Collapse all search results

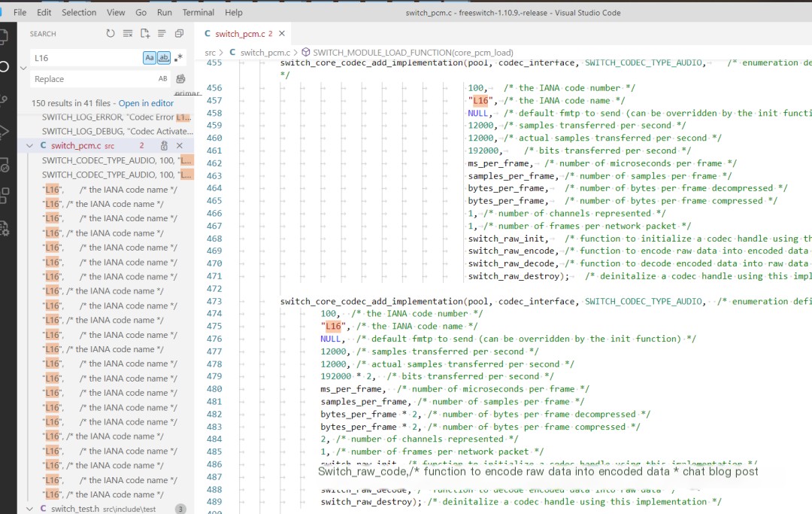pos(179,34)
